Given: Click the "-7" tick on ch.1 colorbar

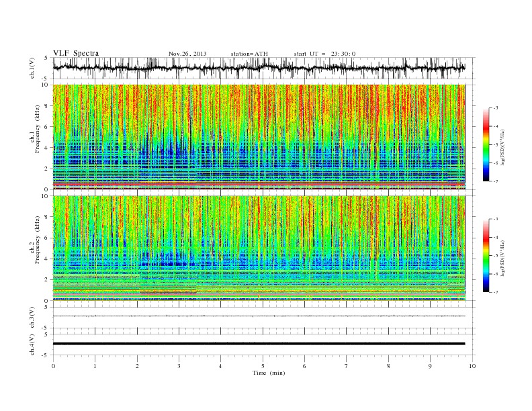Looking at the screenshot, I should (x=496, y=181).
